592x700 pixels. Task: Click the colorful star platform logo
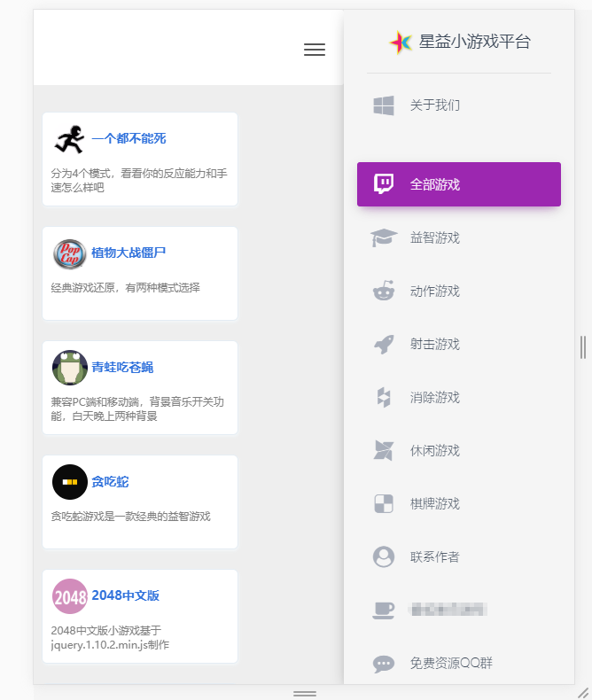pos(401,42)
